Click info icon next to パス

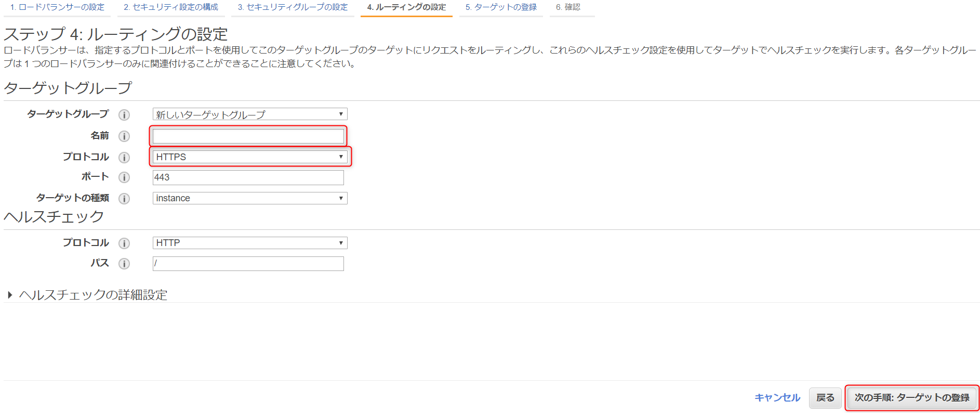point(124,264)
